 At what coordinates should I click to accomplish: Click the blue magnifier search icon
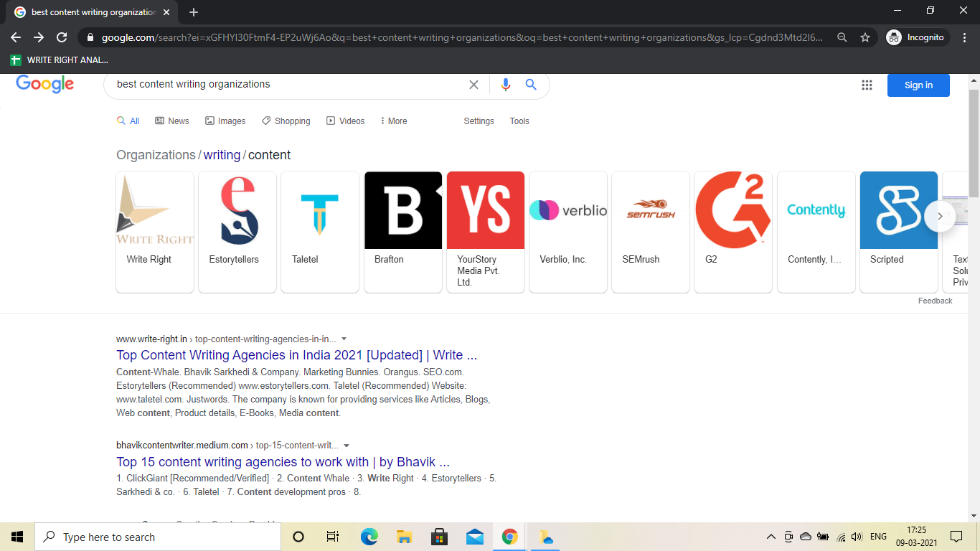point(531,85)
